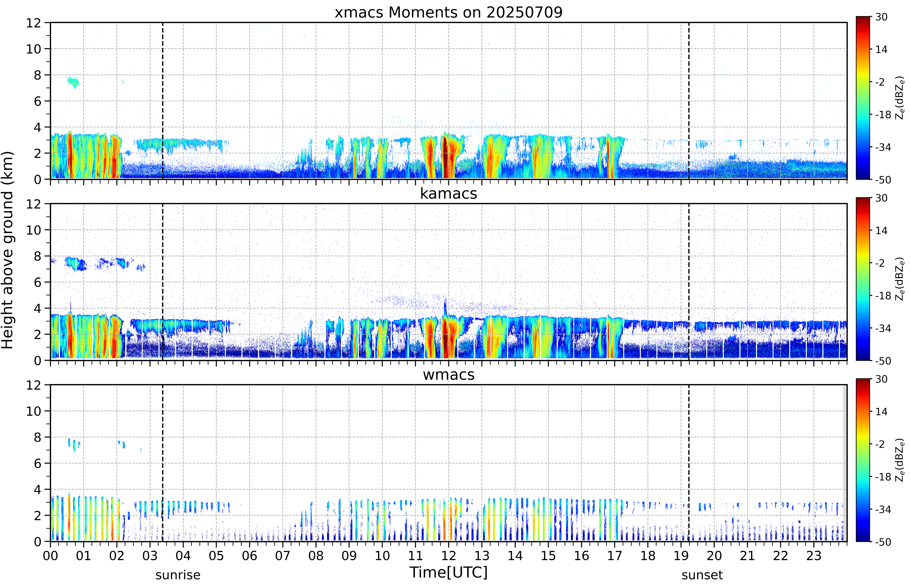Click the "-2" value on wmacs colorbar
This screenshot has width=911, height=588.
880,444
